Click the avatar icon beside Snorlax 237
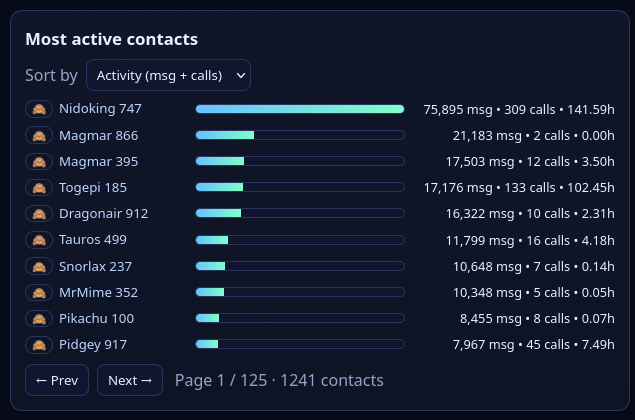The height and width of the screenshot is (420, 635). (x=39, y=266)
